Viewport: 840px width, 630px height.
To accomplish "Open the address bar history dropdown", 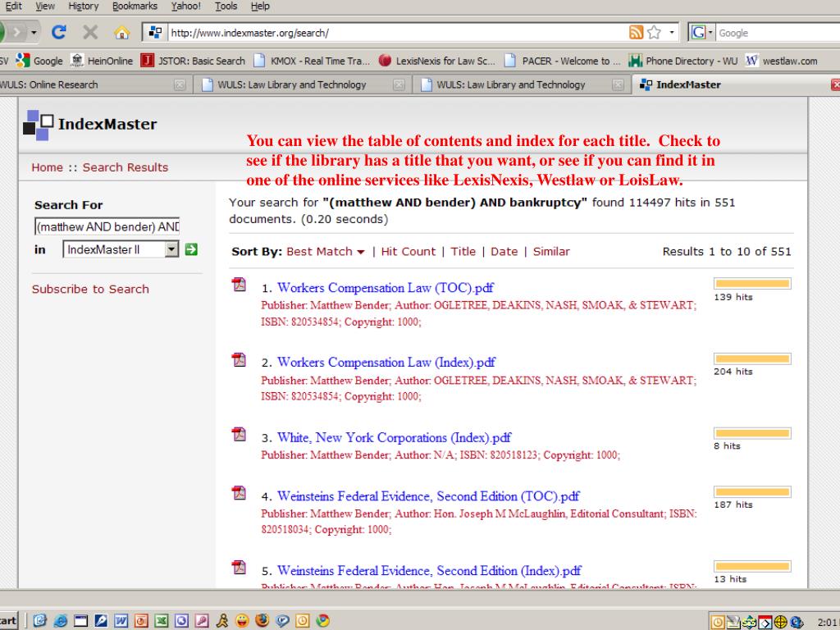I will [671, 32].
